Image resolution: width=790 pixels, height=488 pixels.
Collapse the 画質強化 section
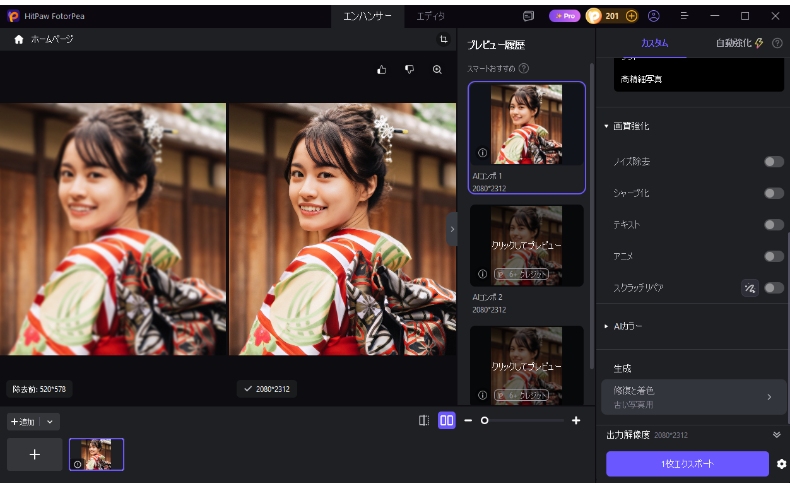point(607,126)
